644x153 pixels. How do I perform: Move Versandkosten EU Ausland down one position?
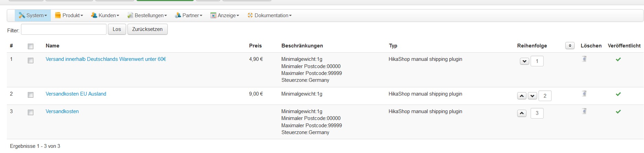click(x=532, y=96)
